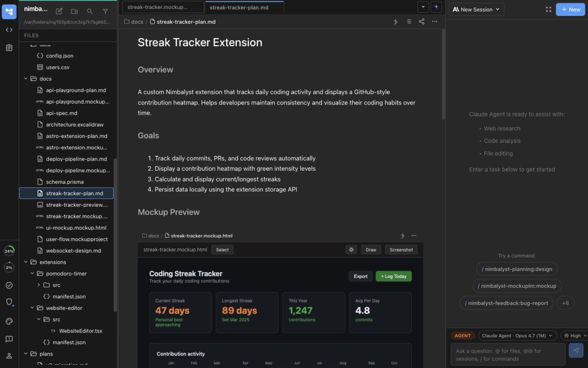This screenshot has height=368, width=588.
Task: Open the table of contents list icon
Action: (x=409, y=22)
